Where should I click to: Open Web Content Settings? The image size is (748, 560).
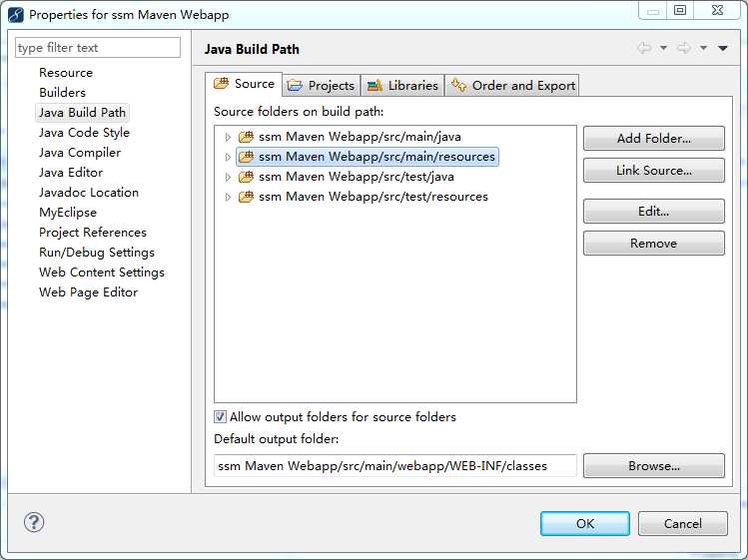102,273
